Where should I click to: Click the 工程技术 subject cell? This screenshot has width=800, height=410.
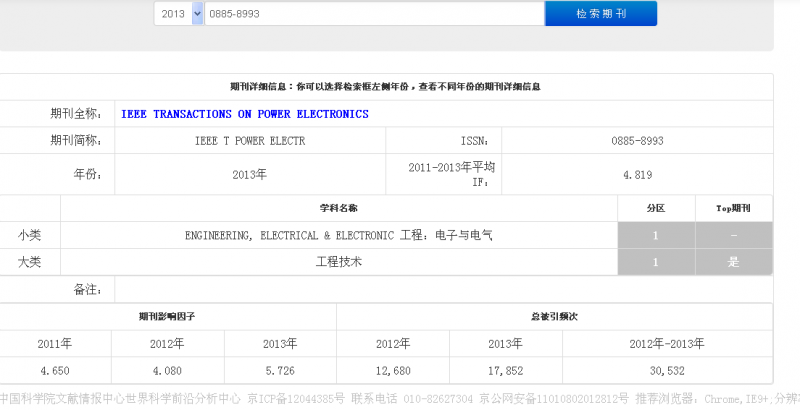tap(339, 262)
